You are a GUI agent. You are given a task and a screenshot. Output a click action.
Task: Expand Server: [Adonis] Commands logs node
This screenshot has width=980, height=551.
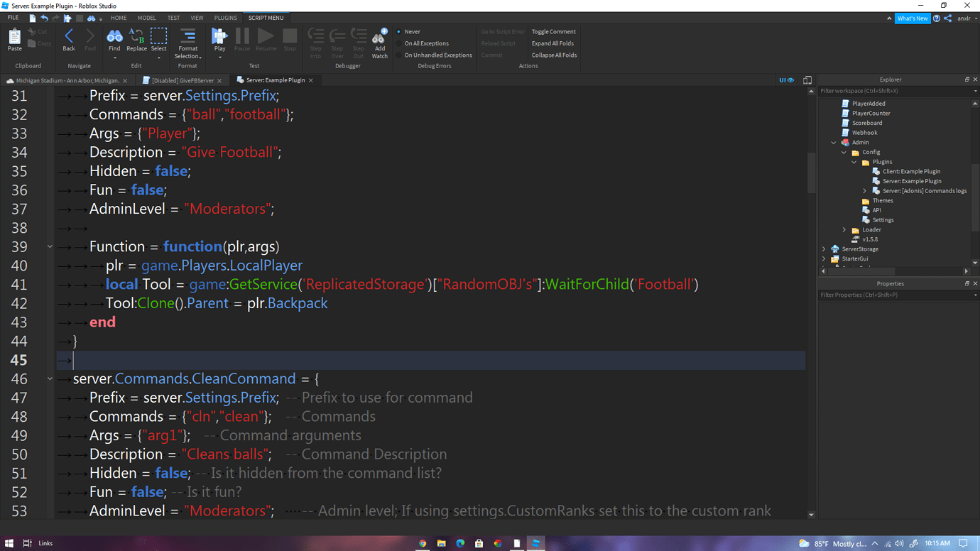tap(865, 191)
